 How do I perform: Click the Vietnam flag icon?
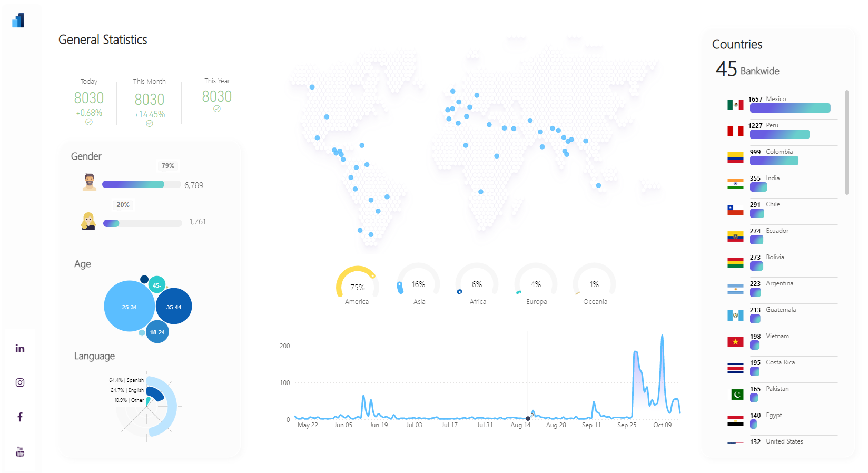coord(735,342)
